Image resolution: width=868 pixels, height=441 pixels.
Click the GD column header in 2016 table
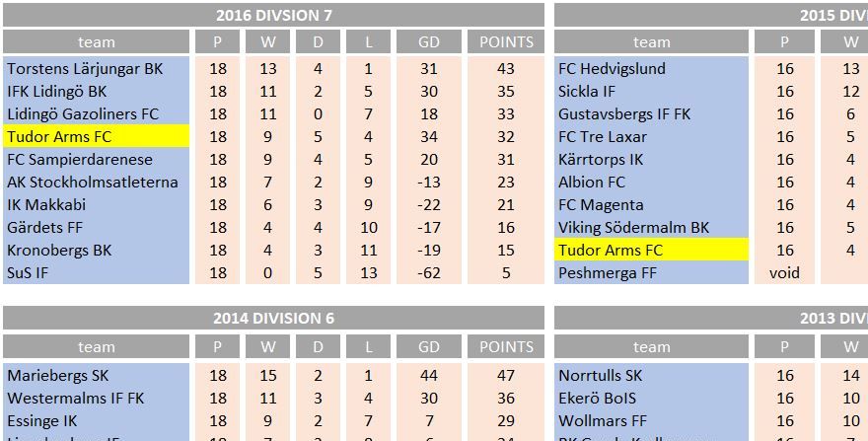428,42
